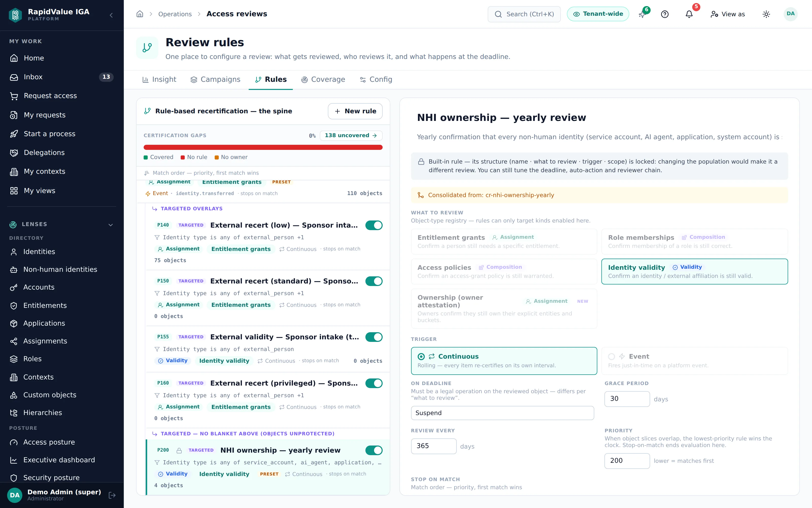Screen dimensions: 812x508
Task: Open Custom objects in sidebar
Action: (x=62, y=395)
